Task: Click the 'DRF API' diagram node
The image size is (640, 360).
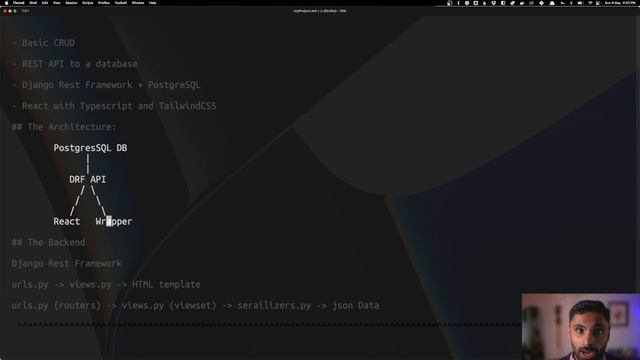Action: coord(87,180)
